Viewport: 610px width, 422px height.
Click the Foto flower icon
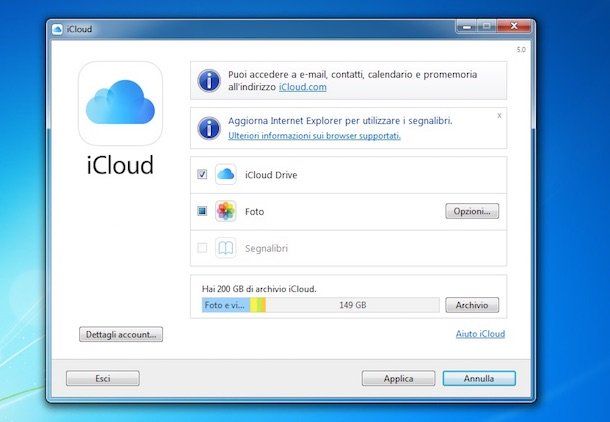tap(226, 211)
